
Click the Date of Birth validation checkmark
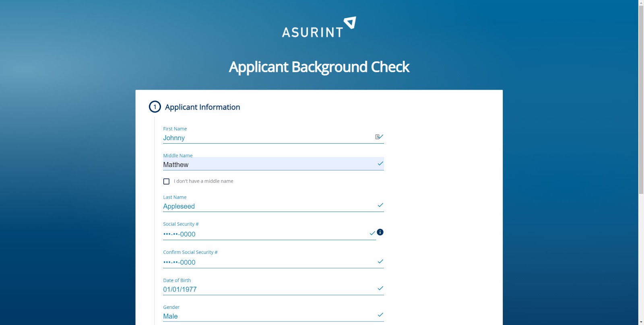pos(380,288)
